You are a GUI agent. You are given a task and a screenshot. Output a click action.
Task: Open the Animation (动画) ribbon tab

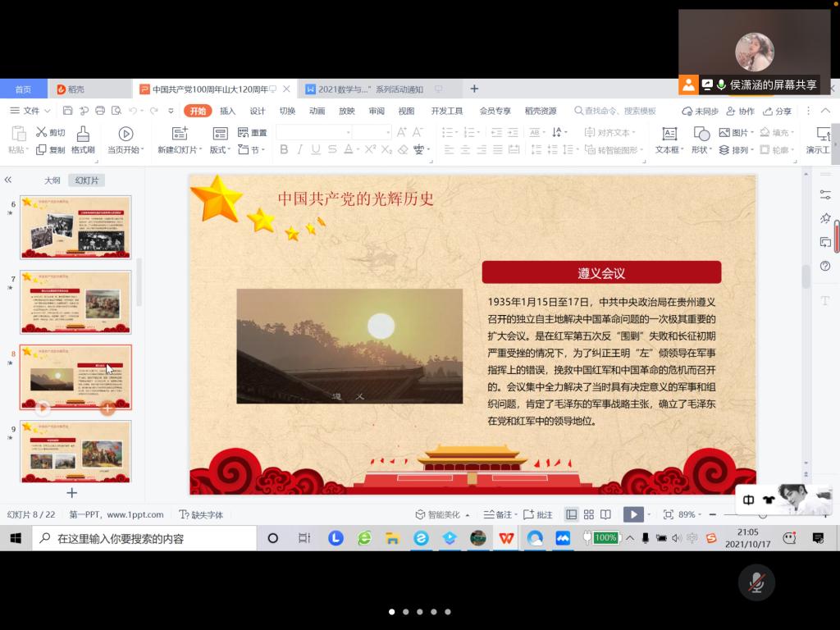(317, 111)
